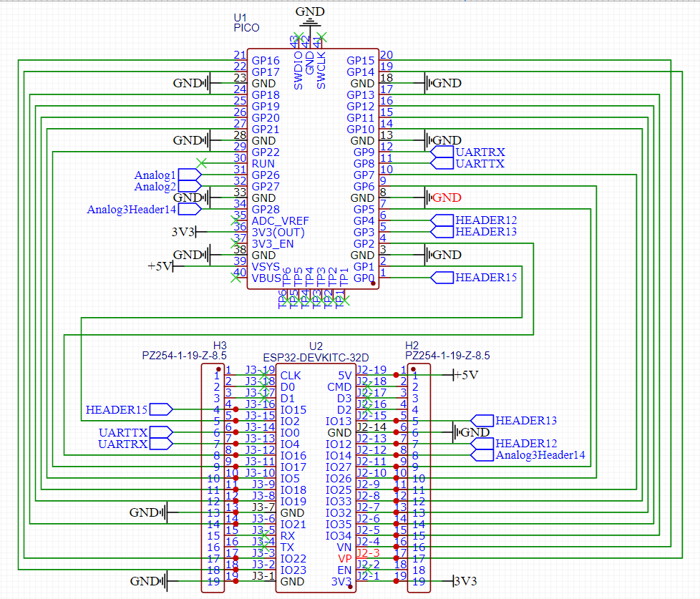700x599 pixels.
Task: Click the ADC_VREF pin name
Action: (281, 221)
